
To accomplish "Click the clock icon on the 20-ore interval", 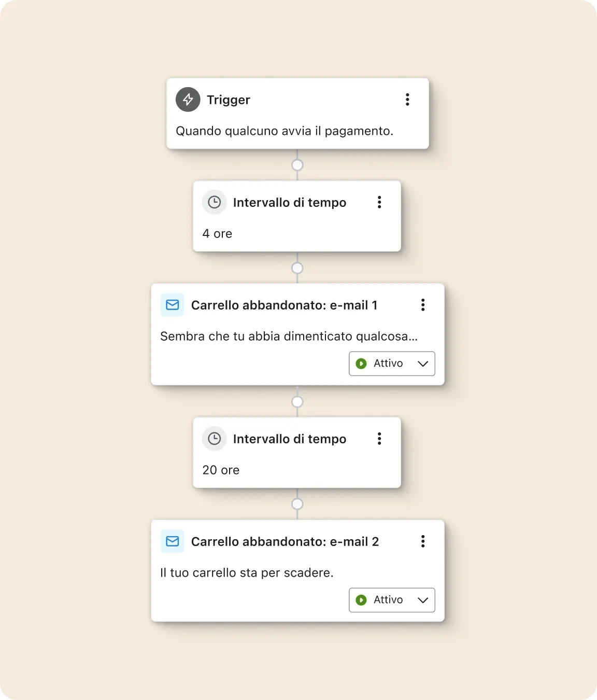I will pos(215,439).
